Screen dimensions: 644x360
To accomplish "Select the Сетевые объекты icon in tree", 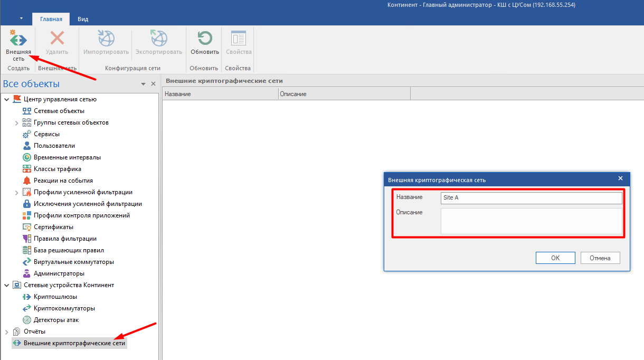I will 27,111.
